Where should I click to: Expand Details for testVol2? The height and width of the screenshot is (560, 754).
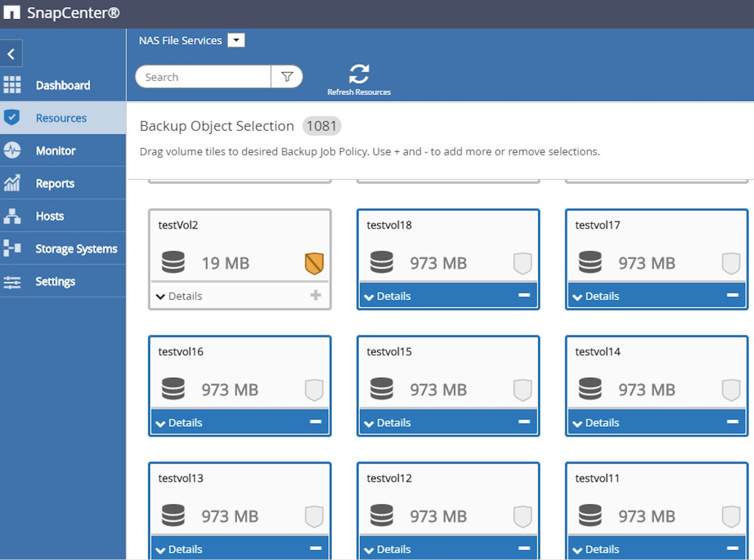[x=179, y=296]
